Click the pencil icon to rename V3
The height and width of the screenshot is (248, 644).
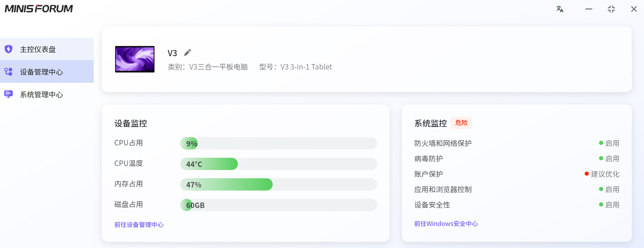187,53
